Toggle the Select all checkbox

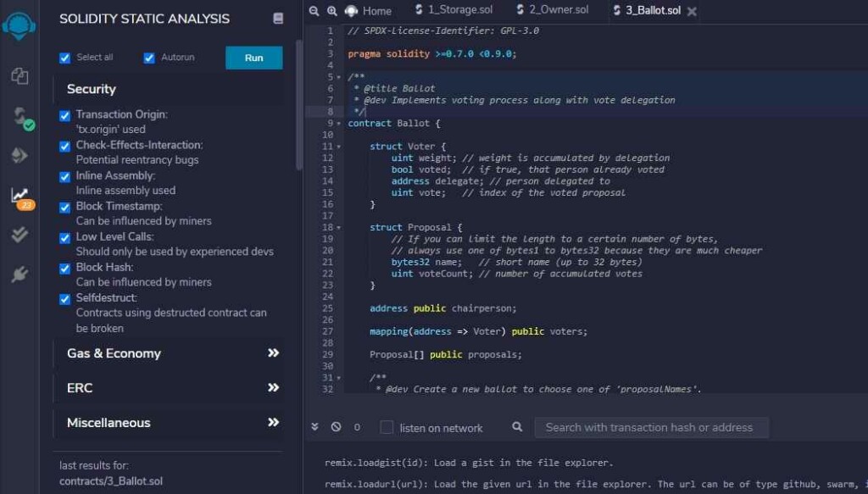tap(64, 58)
